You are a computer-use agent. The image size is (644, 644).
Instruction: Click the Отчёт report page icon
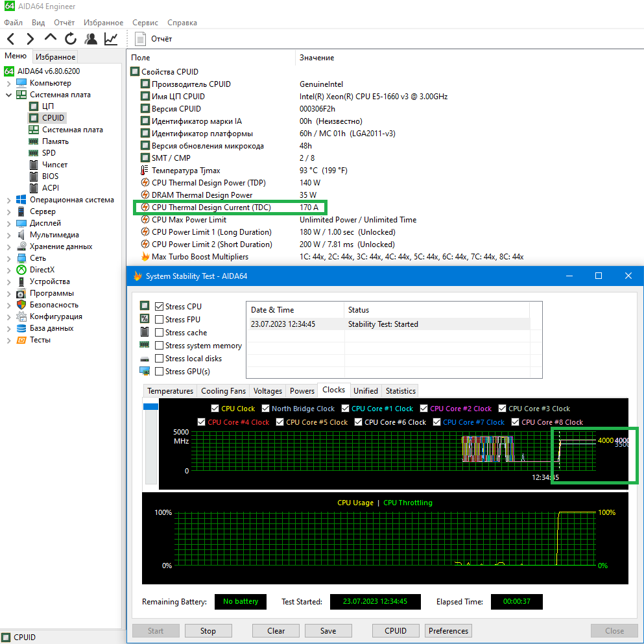(x=140, y=39)
